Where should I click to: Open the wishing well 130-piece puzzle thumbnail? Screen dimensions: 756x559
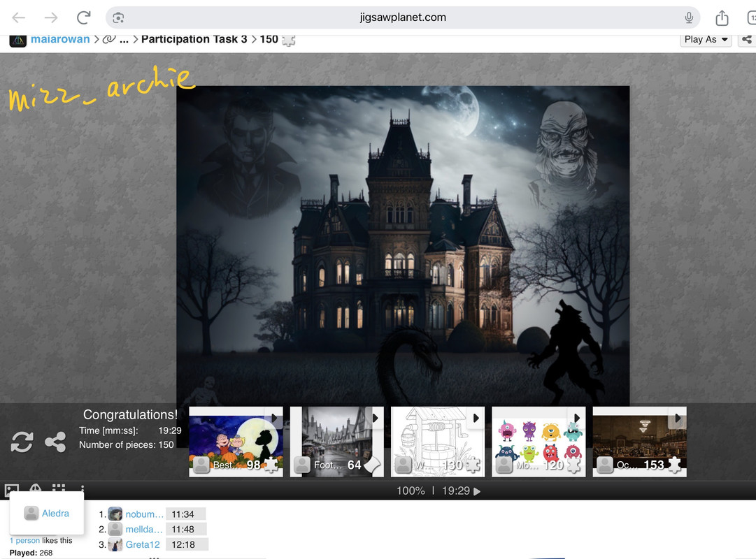click(438, 442)
